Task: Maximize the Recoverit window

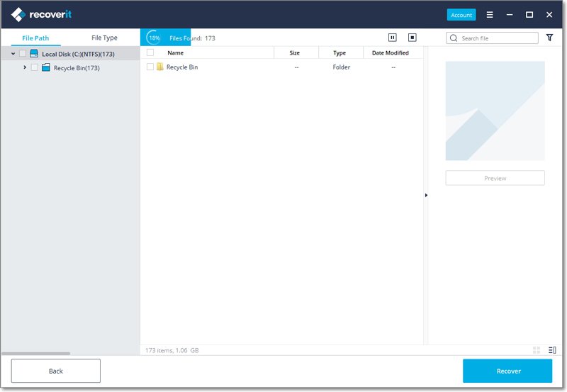Action: (529, 15)
